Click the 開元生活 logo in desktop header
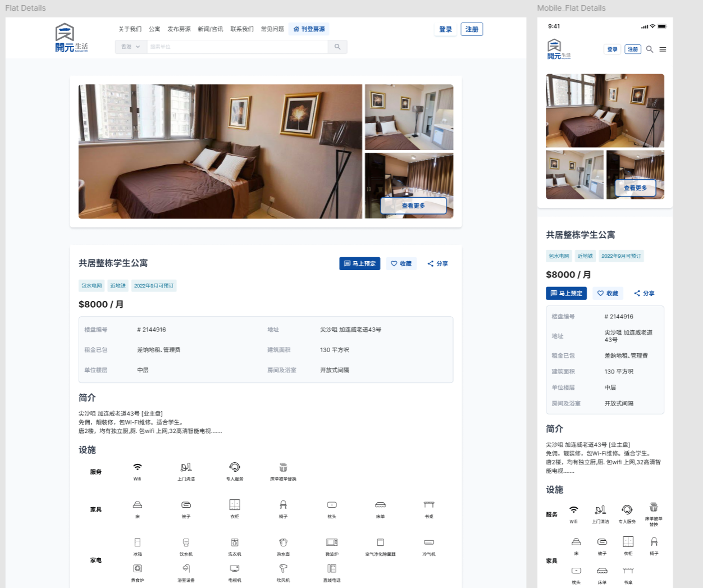 (71, 38)
